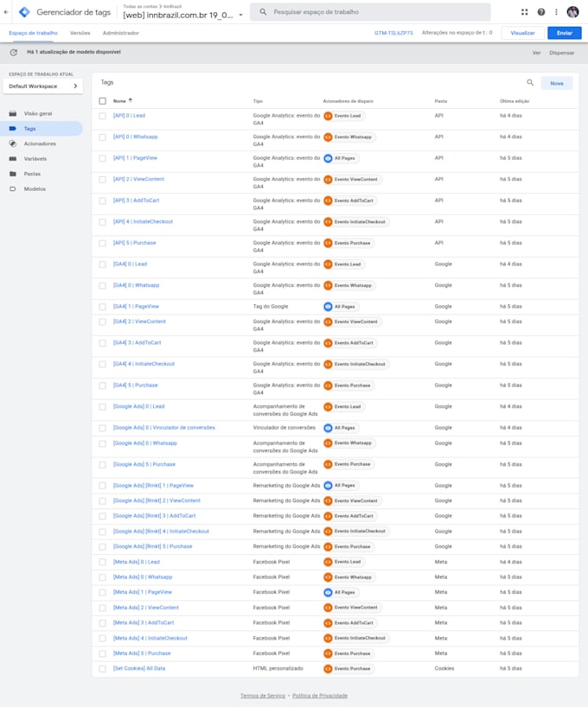Check the [GA4] 5 | Purchase checkbox
Screen dimensions: 588x707
pos(102,385)
